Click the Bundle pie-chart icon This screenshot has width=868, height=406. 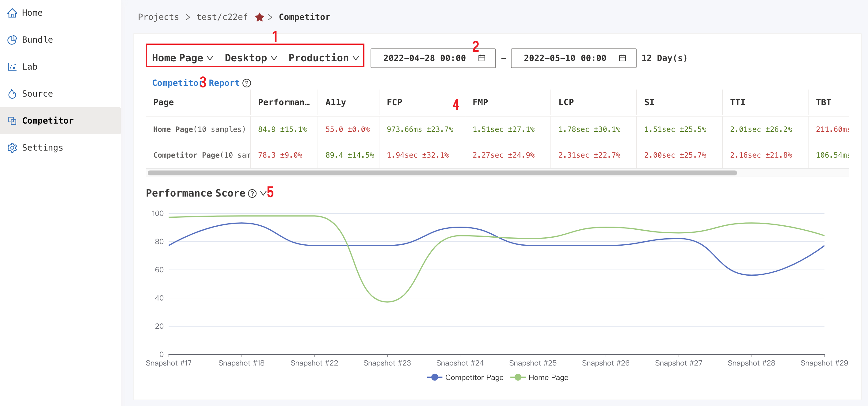click(12, 40)
